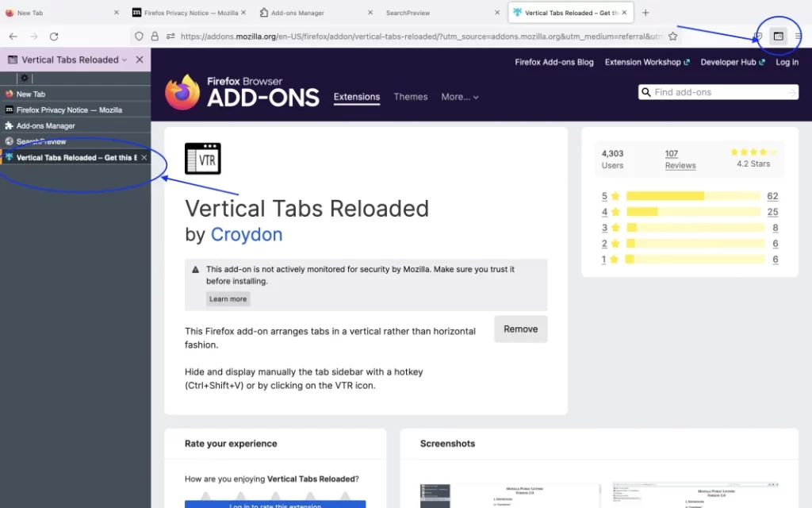Bookmark this page with the star icon
The image size is (812, 508).
(672, 37)
